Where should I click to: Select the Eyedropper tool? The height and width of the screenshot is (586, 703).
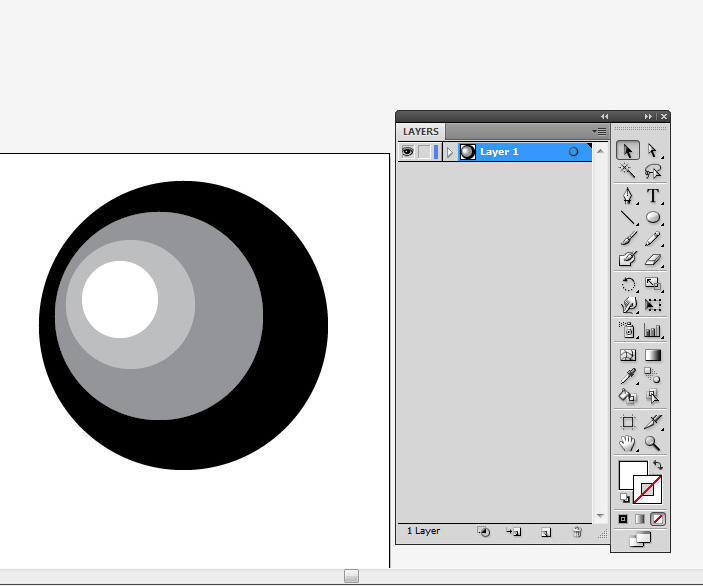pyautogui.click(x=628, y=375)
